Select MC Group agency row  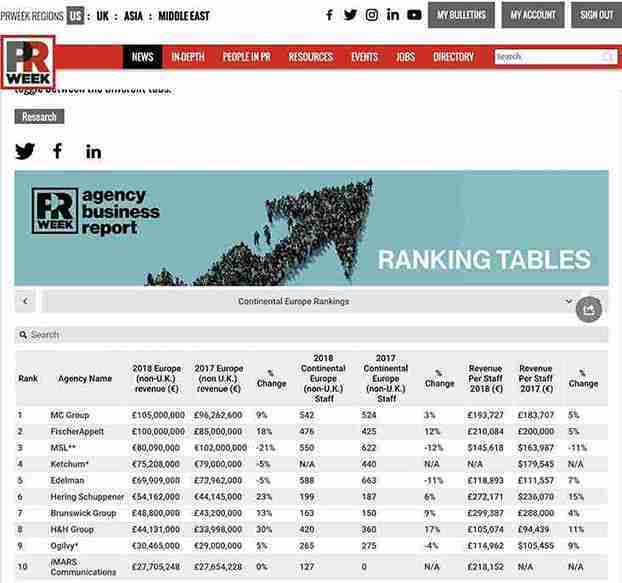click(311, 415)
